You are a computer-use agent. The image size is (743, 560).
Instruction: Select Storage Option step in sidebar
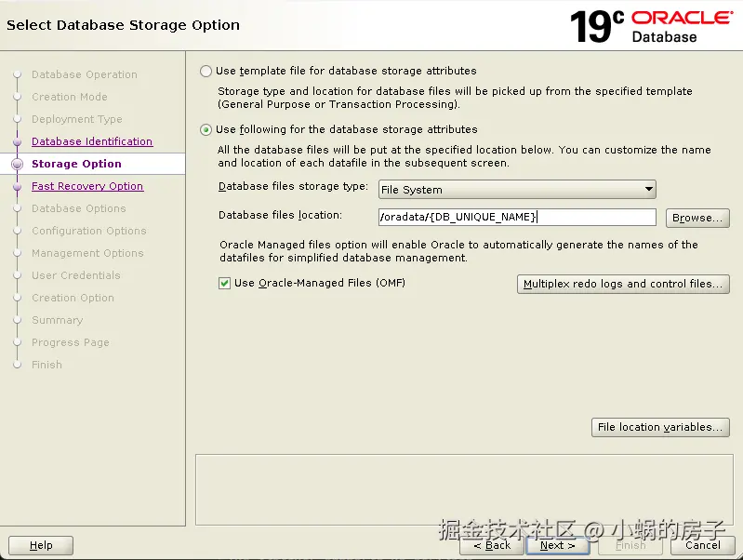coord(76,164)
